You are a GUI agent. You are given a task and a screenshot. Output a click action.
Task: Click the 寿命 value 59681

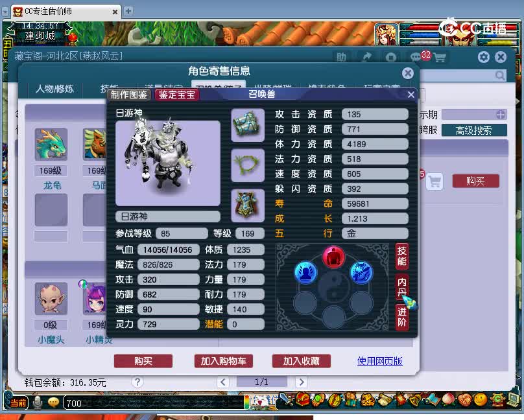point(375,204)
